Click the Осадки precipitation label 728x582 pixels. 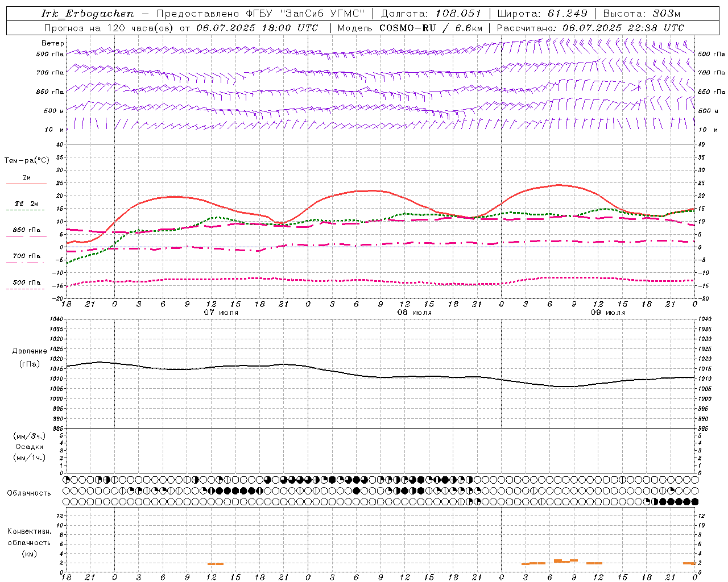(x=30, y=447)
